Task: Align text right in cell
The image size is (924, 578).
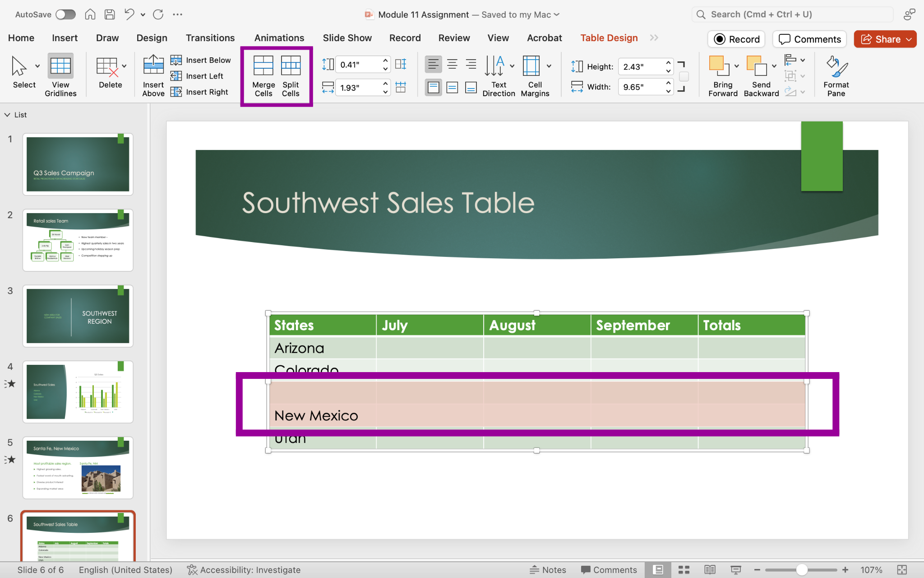Action: [x=471, y=64]
